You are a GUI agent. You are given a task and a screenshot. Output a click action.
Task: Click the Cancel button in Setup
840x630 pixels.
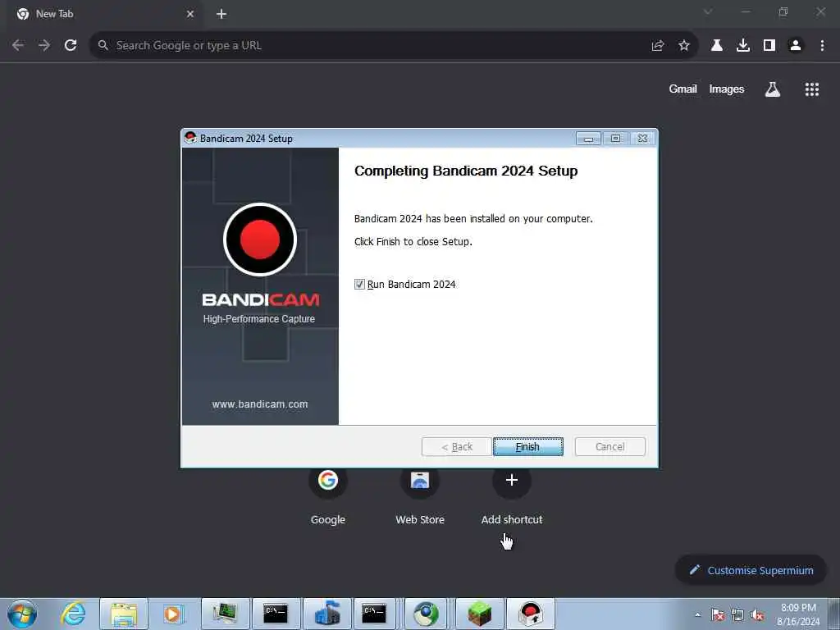tap(609, 446)
